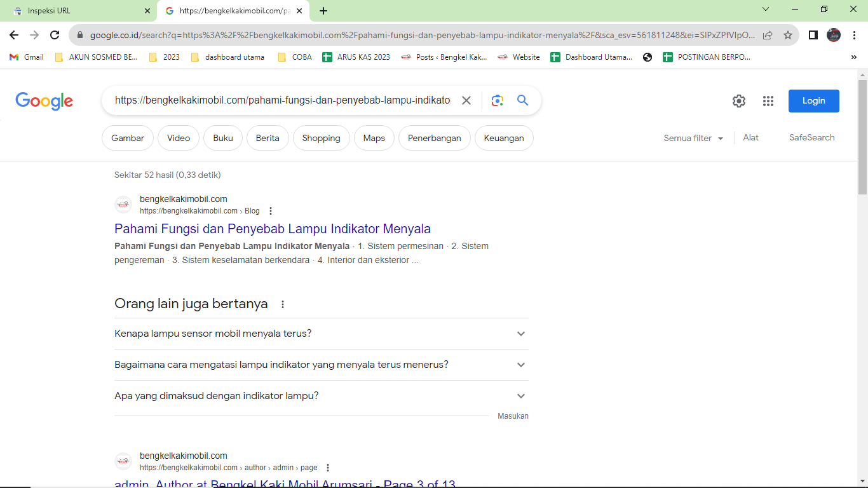The height and width of the screenshot is (488, 868).
Task: Share this page from the address bar
Action: click(768, 35)
